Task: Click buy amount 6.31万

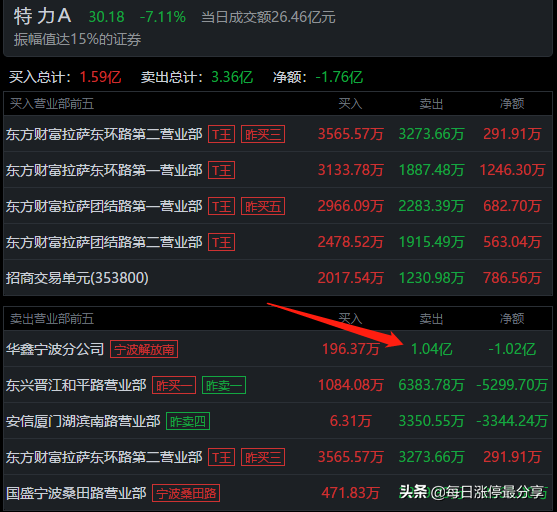Action: [351, 421]
